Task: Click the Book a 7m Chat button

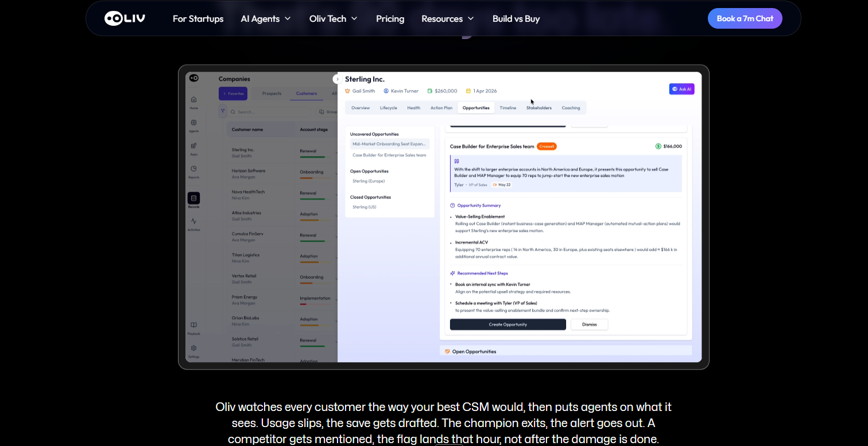Action: pyautogui.click(x=745, y=18)
